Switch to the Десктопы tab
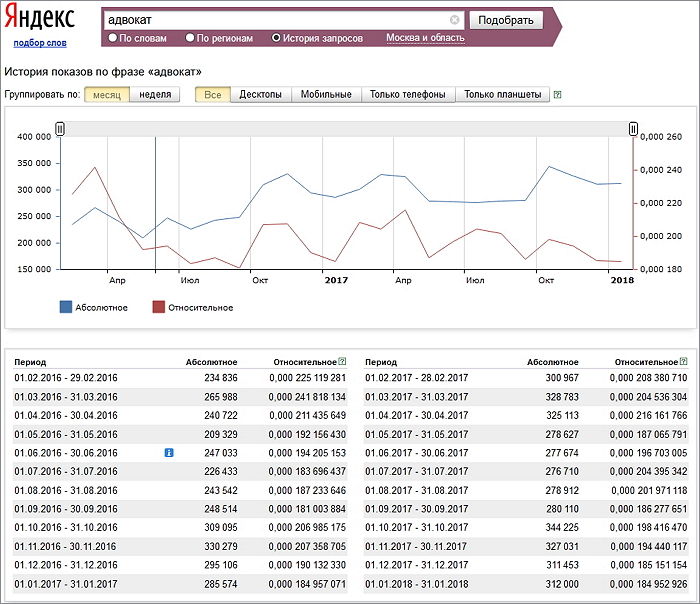700x604 pixels. 261,95
